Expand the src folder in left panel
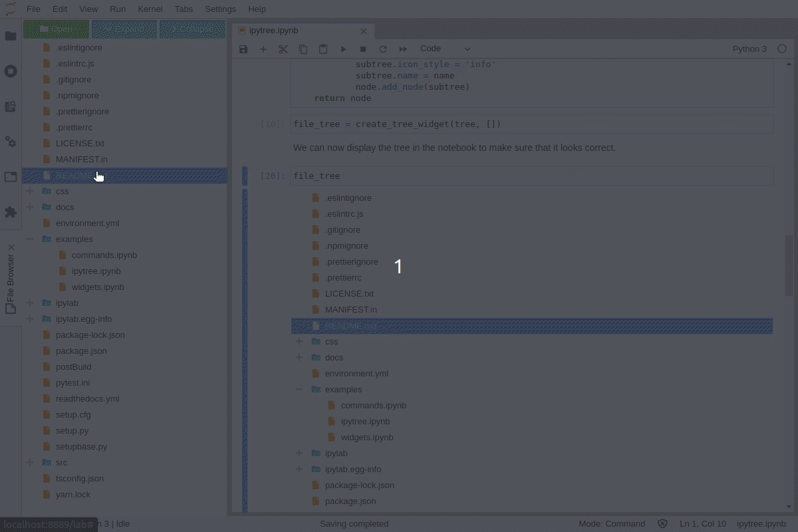Viewport: 798px width, 532px height. 30,462
